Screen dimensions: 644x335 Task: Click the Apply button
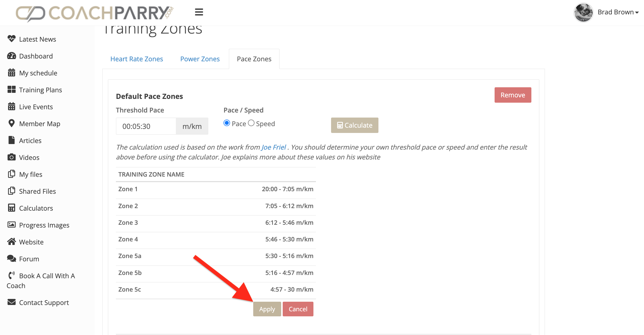coord(267,309)
